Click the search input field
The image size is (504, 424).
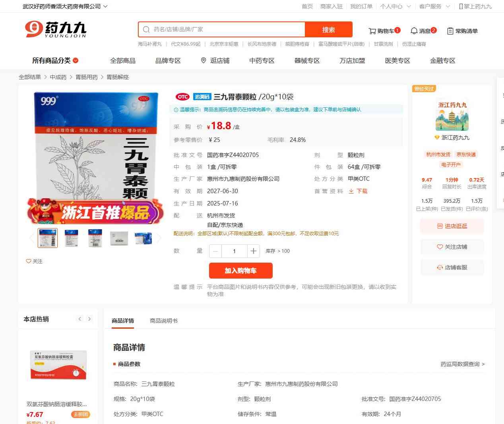point(227,29)
